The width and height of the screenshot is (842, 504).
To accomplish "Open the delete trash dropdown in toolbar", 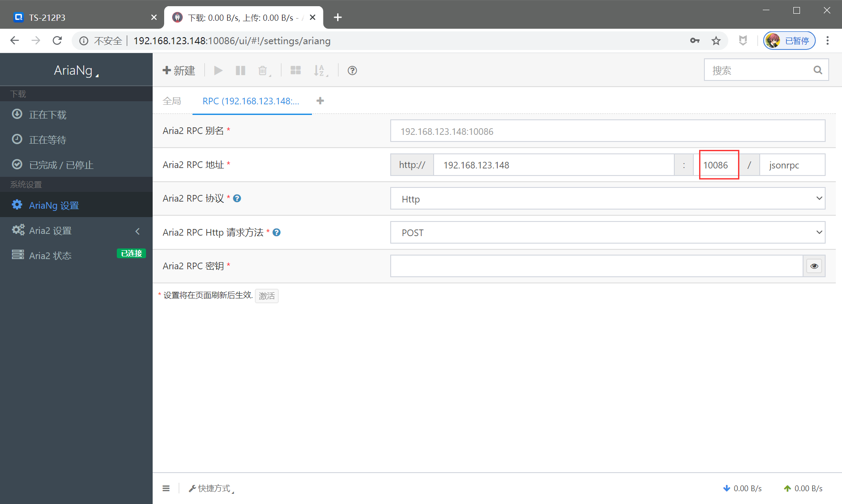I will click(x=264, y=71).
